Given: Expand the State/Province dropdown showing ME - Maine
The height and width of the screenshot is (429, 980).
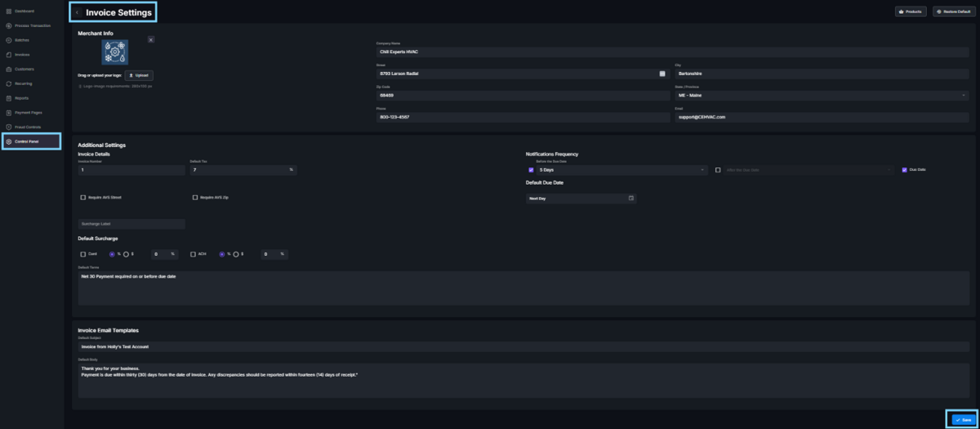Looking at the screenshot, I should (821, 95).
